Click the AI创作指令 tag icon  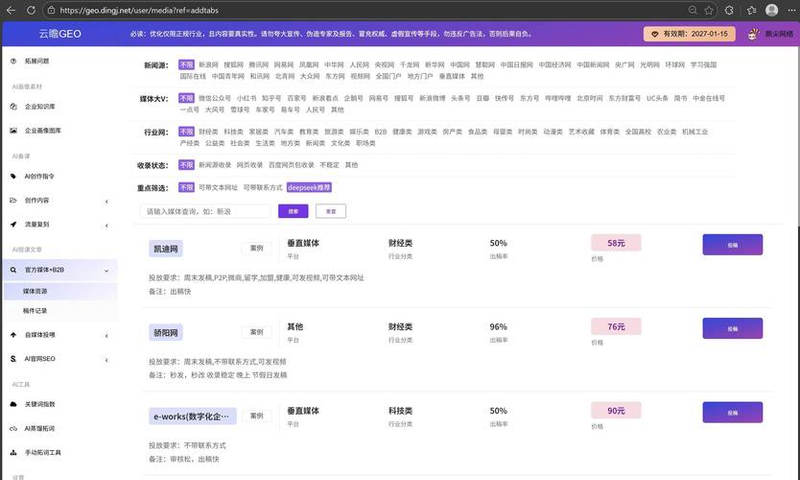(12, 176)
